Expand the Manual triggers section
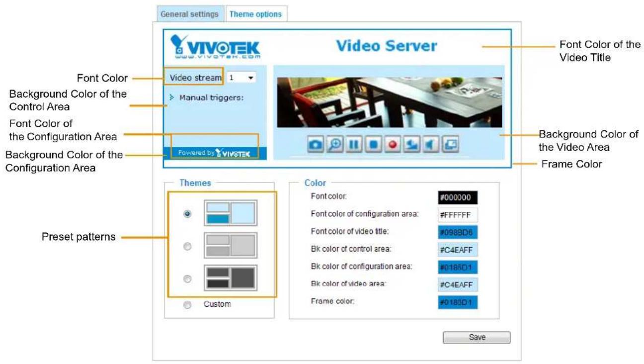Image resolution: width=644 pixels, height=364 pixels. click(x=207, y=97)
